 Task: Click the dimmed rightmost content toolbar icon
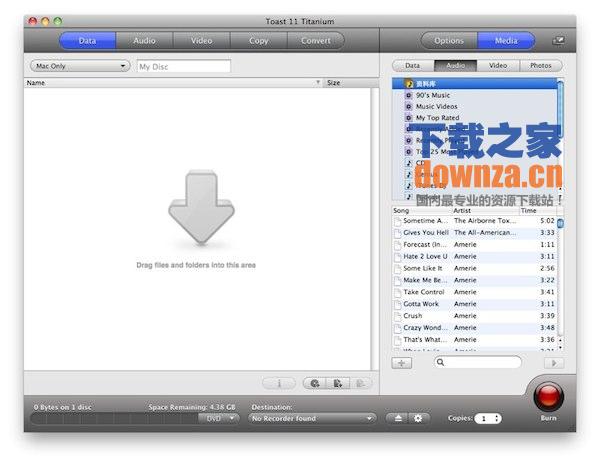pyautogui.click(x=360, y=383)
